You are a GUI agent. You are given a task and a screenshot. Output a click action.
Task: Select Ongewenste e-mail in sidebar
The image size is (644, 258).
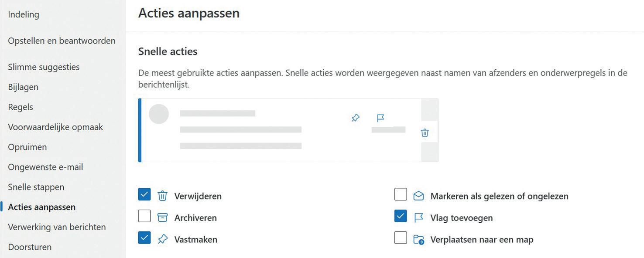point(45,167)
